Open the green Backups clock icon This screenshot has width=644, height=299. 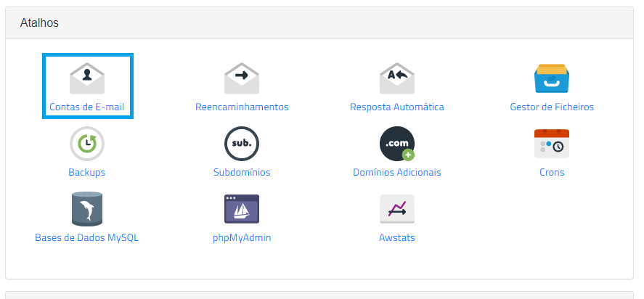point(86,144)
